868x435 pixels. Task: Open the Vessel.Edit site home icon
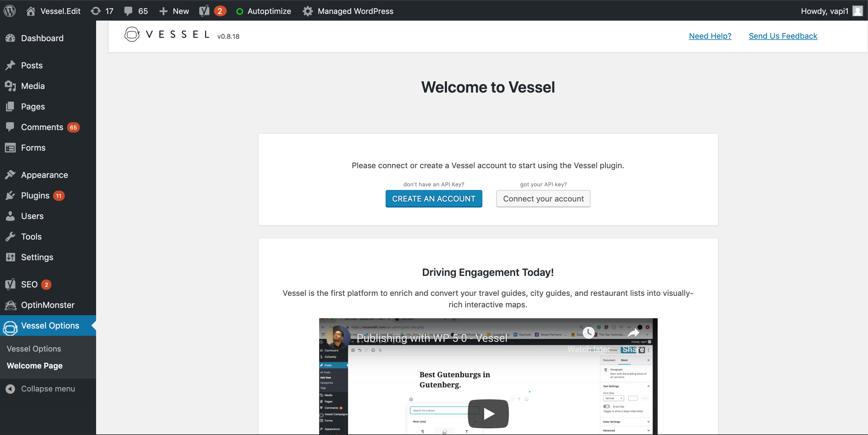[31, 11]
